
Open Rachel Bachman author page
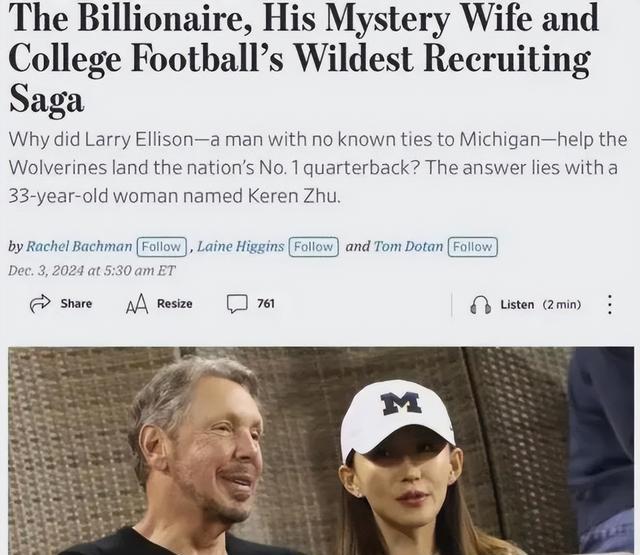click(x=79, y=246)
